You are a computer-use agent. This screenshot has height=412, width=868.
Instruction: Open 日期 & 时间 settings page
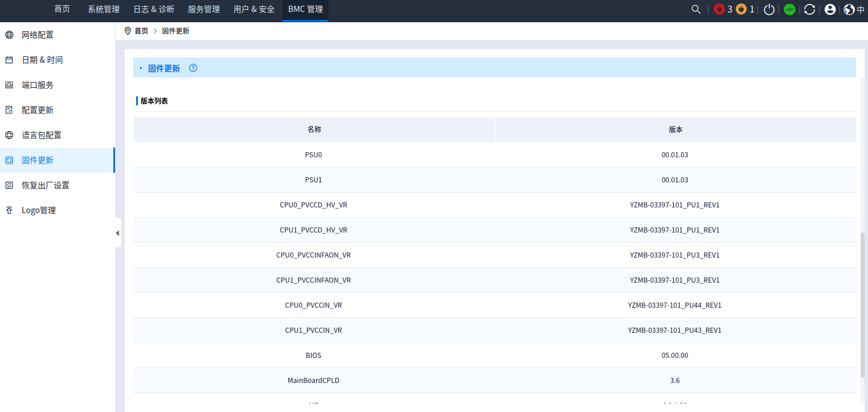[42, 60]
